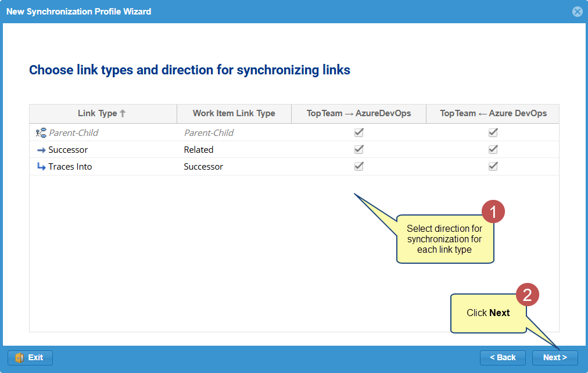
Task: Click the red step 1 callout badge
Action: 493,213
